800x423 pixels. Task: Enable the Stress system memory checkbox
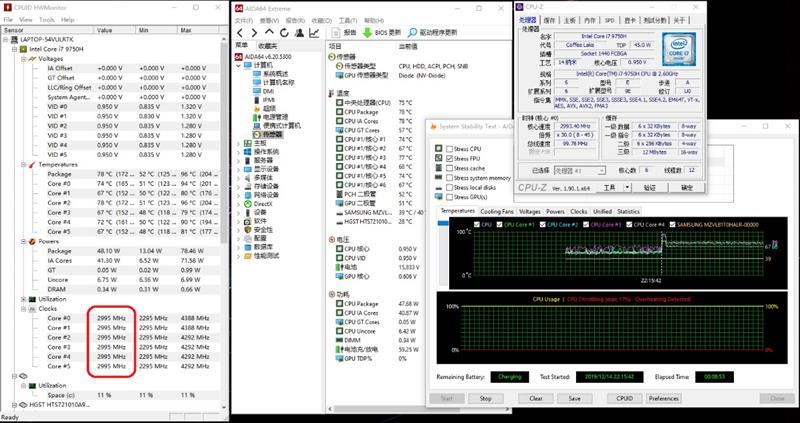pyautogui.click(x=449, y=178)
